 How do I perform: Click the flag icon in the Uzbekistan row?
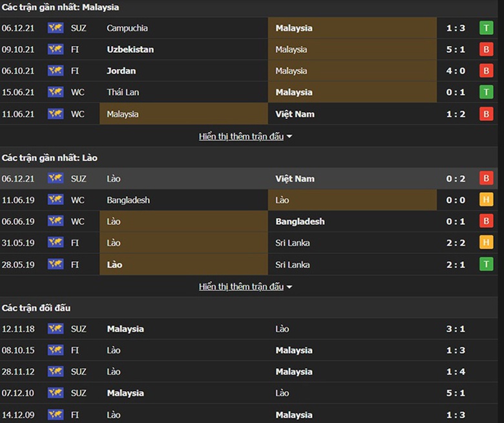click(56, 49)
